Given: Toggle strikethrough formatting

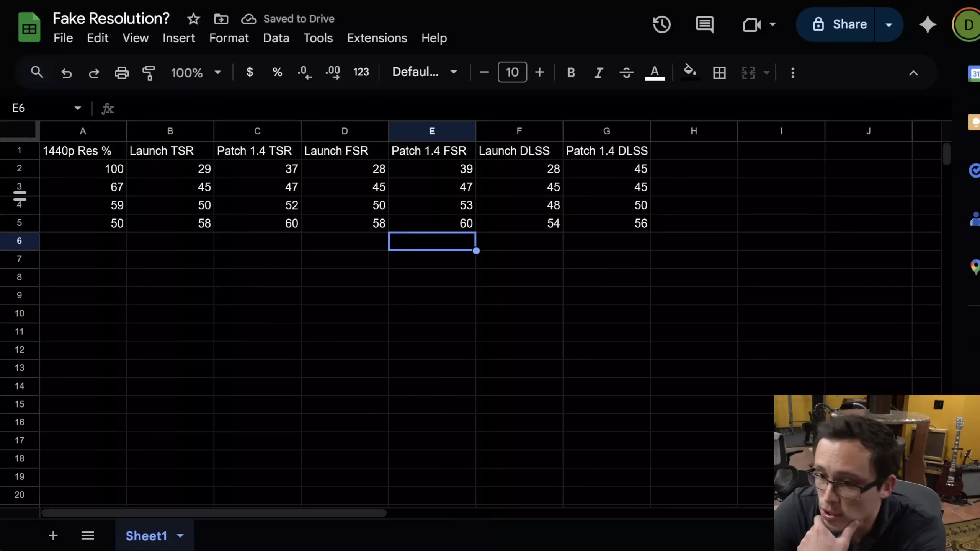Looking at the screenshot, I should pos(626,72).
